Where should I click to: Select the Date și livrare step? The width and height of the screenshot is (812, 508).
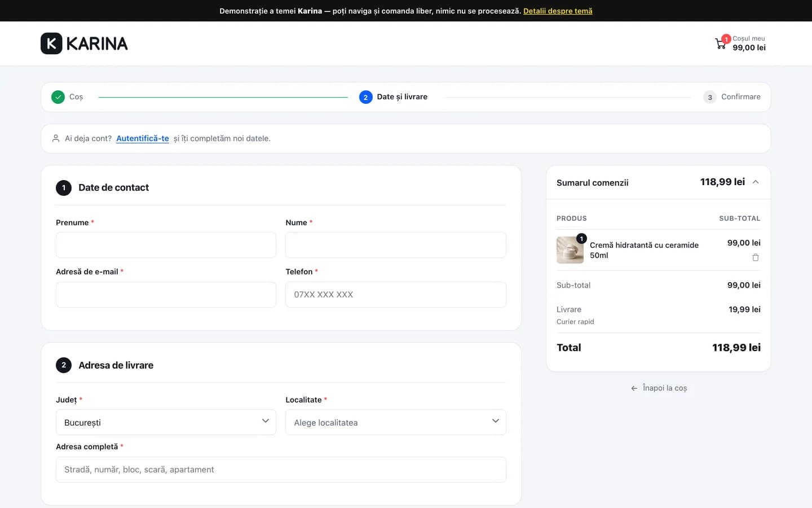[x=402, y=97]
